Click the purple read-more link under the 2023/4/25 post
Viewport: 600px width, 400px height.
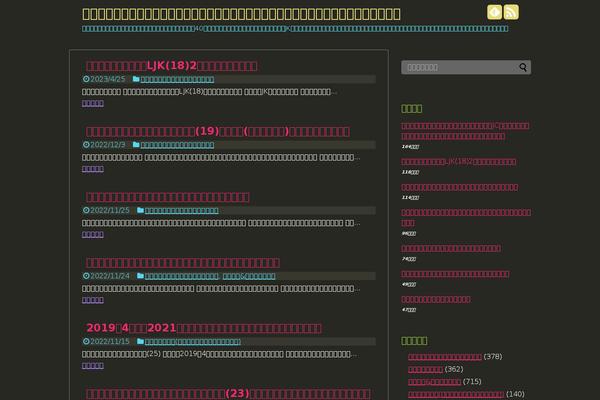[93, 103]
